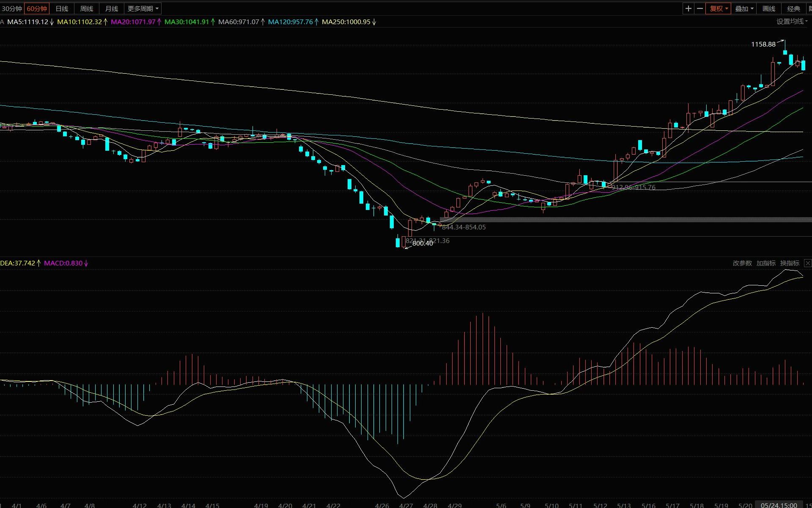Zoom out the chart with minus button
Screen dimensions: 812x508
[x=700, y=8]
